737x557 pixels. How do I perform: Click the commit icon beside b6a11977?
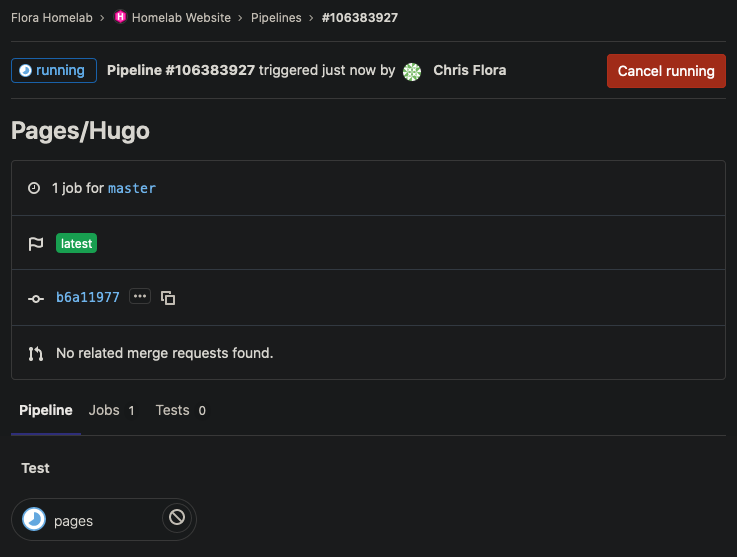click(36, 298)
